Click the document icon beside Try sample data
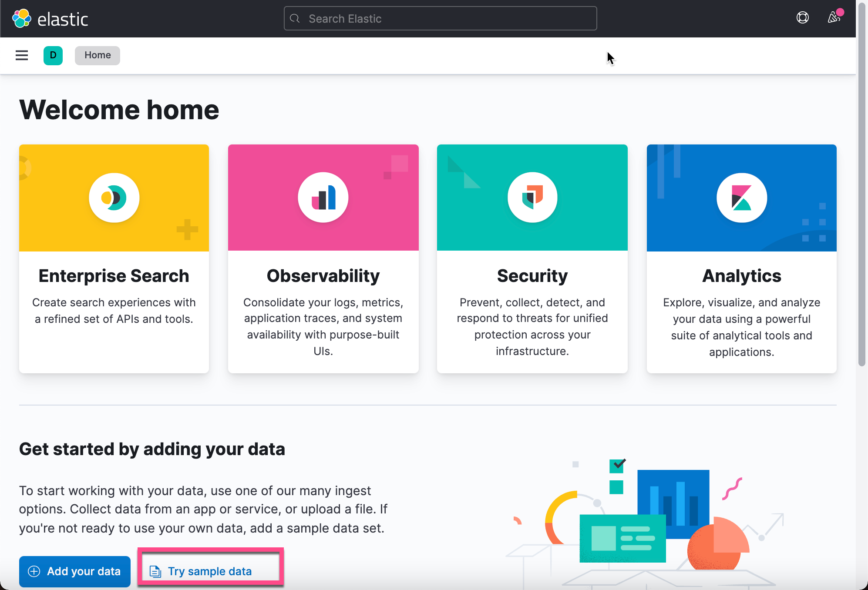Viewport: 868px width, 590px height. tap(155, 571)
